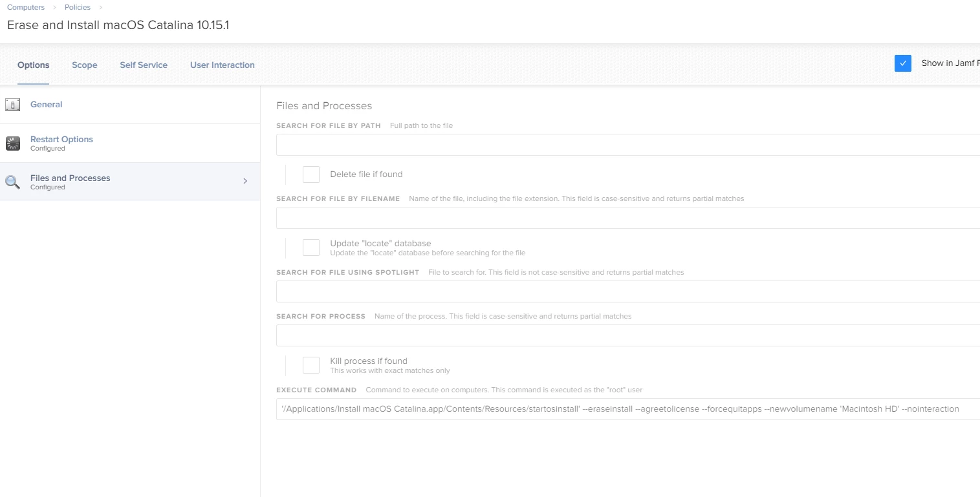Open the Computers breadcrumb link
980x497 pixels.
[x=26, y=7]
